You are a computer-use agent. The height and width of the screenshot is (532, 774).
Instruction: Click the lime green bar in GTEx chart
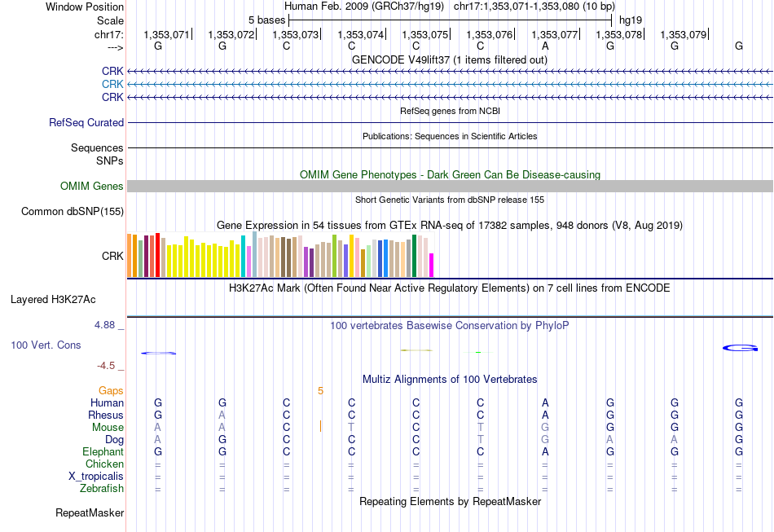point(334,256)
